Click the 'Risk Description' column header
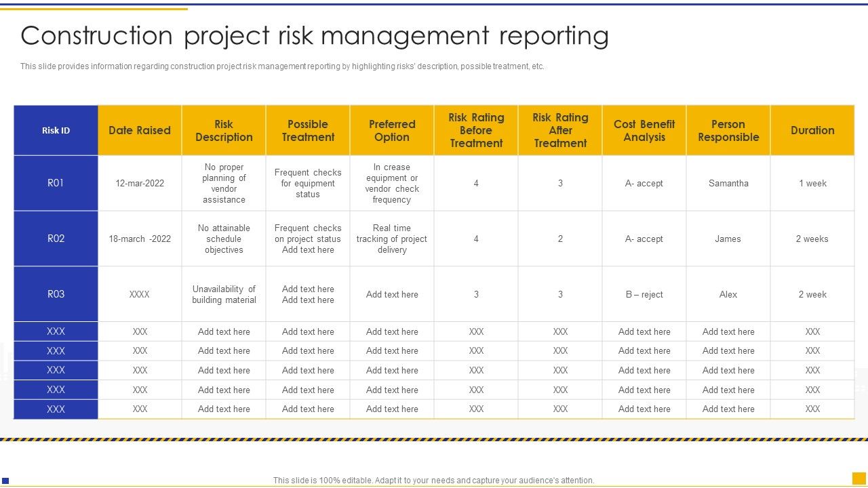The height and width of the screenshot is (488, 868). pyautogui.click(x=224, y=130)
